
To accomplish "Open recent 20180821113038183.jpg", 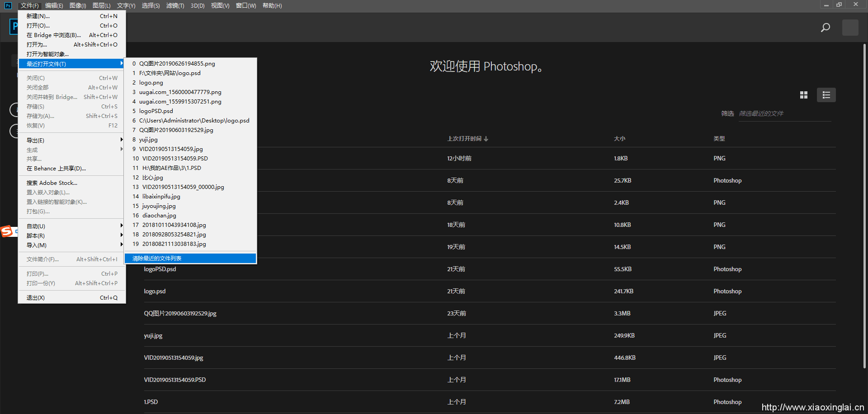I will tap(190, 244).
